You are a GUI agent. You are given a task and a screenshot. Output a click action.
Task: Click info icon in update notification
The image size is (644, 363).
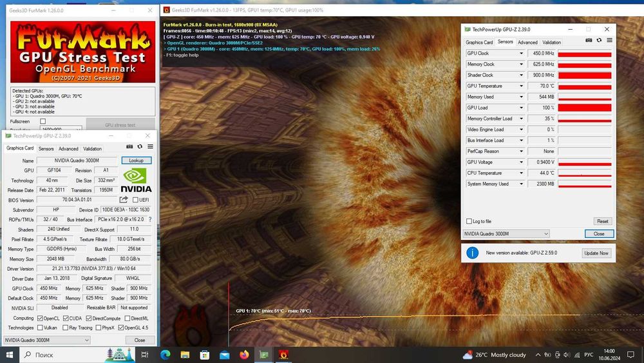click(x=472, y=253)
